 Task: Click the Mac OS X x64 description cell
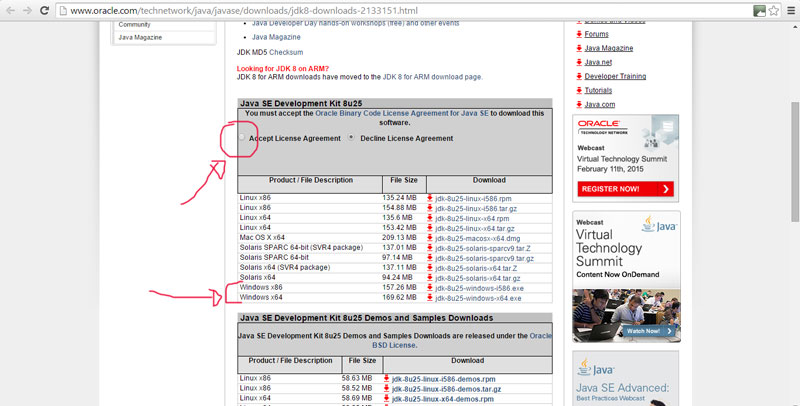click(x=262, y=238)
